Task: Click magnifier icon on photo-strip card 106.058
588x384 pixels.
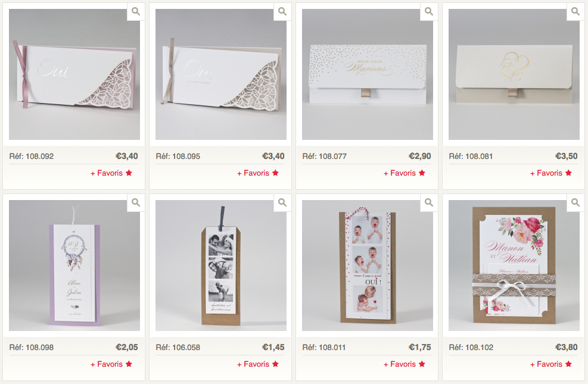Action: (x=282, y=202)
